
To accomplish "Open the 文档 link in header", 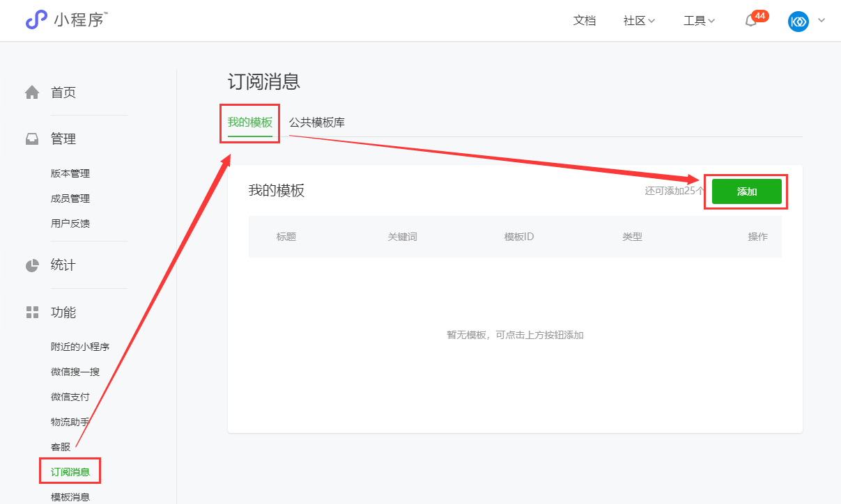I will point(585,21).
